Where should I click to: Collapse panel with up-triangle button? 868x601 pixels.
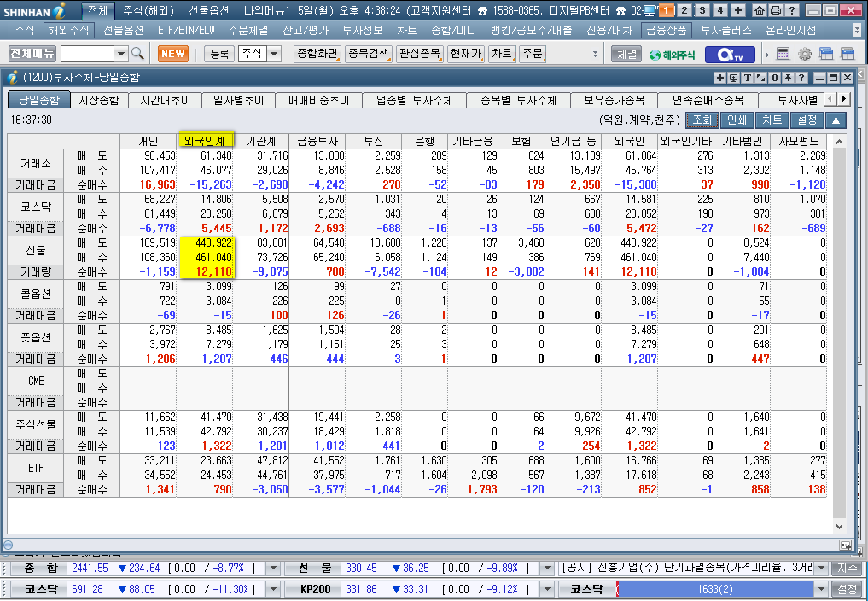click(x=836, y=120)
